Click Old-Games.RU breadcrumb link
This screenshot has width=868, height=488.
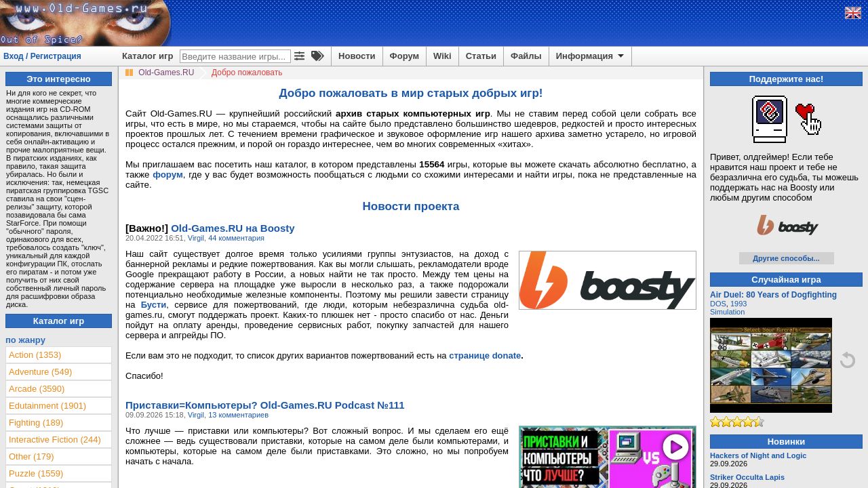[166, 73]
